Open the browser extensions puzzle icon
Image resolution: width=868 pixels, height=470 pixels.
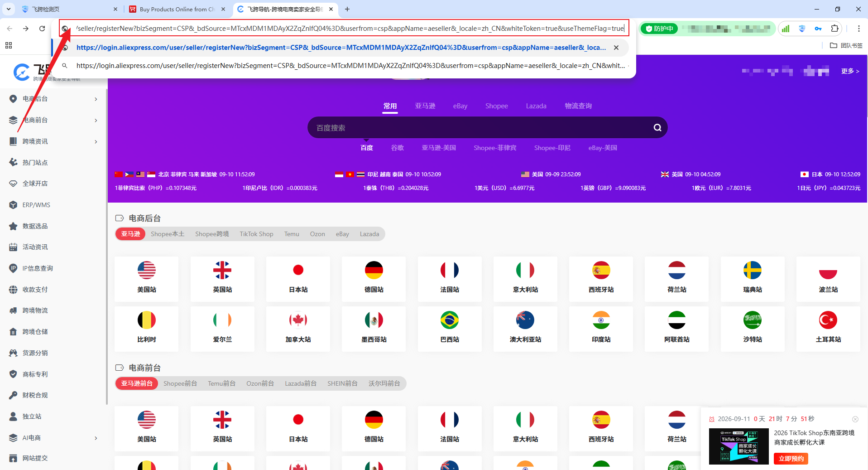click(x=834, y=29)
